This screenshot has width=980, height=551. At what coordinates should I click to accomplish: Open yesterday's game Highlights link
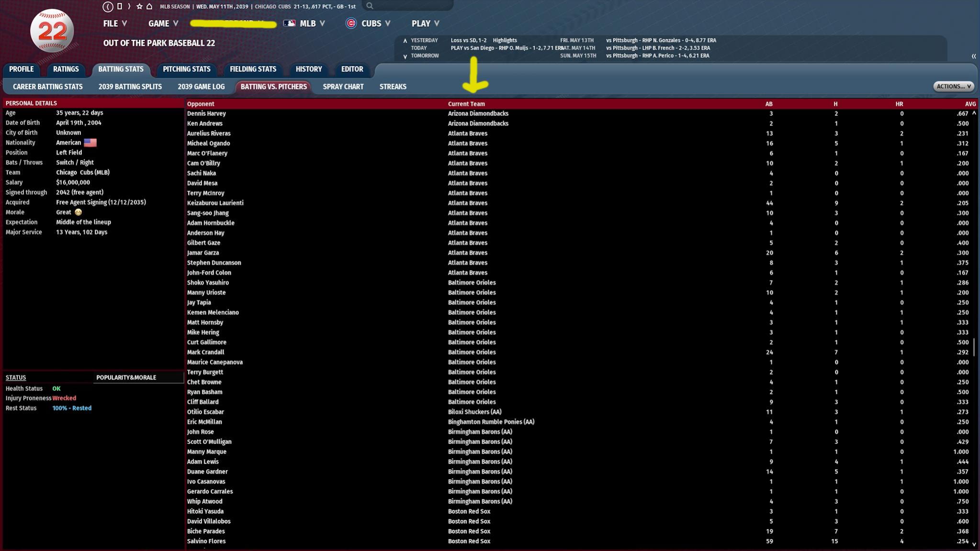click(x=505, y=41)
